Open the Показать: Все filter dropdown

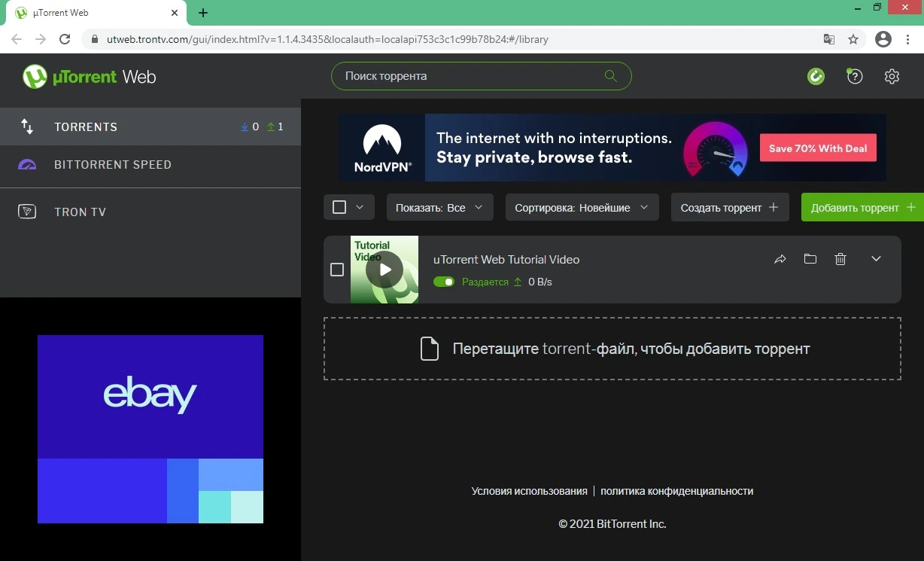pos(440,207)
